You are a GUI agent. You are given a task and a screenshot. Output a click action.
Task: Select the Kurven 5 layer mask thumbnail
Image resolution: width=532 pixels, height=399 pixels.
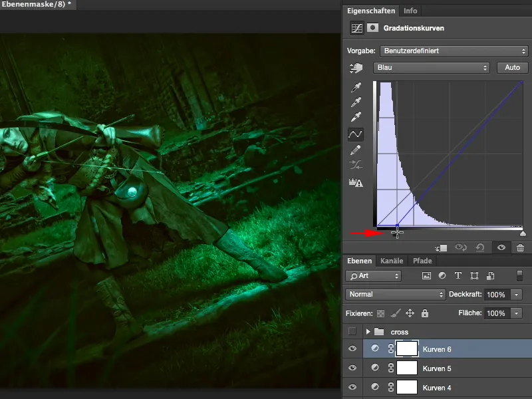407,368
